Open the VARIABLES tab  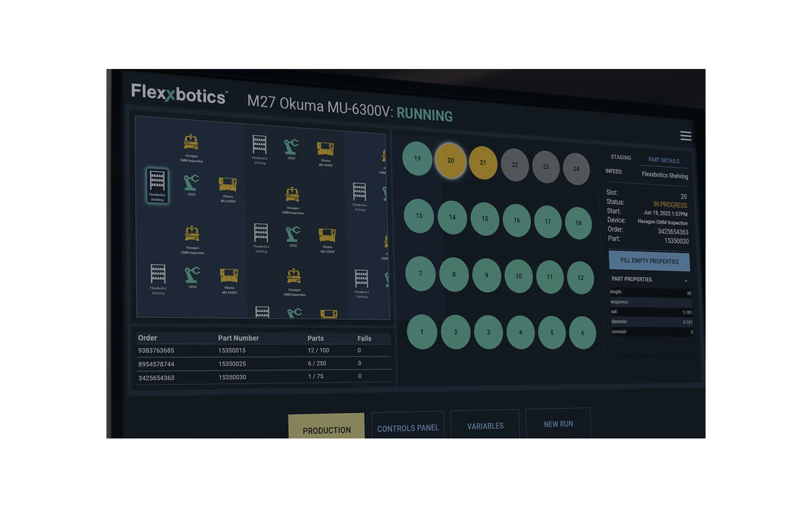pos(485,425)
